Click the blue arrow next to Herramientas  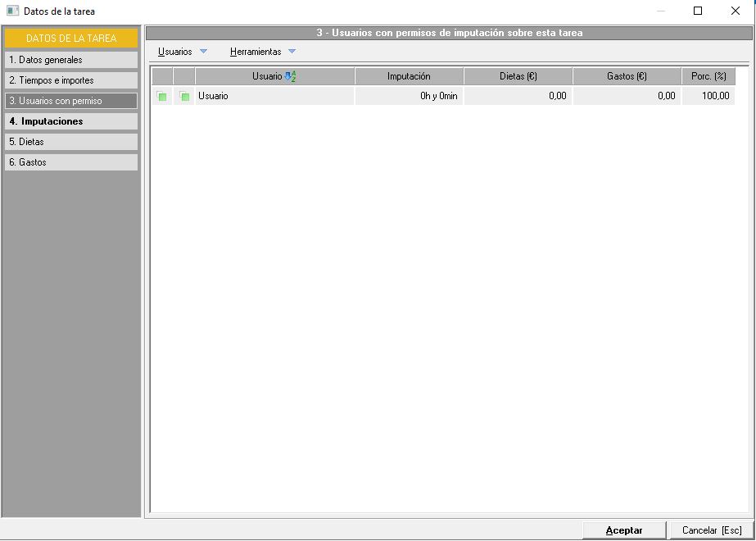tap(292, 52)
